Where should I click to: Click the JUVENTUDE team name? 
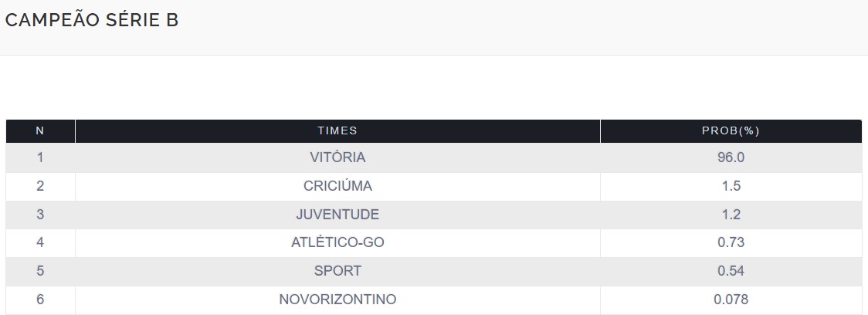pyautogui.click(x=337, y=215)
